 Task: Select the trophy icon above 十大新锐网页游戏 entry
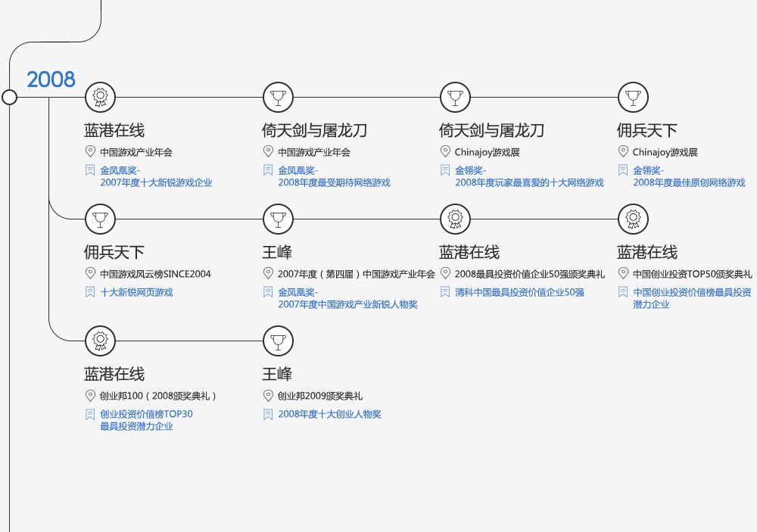pyautogui.click(x=101, y=219)
